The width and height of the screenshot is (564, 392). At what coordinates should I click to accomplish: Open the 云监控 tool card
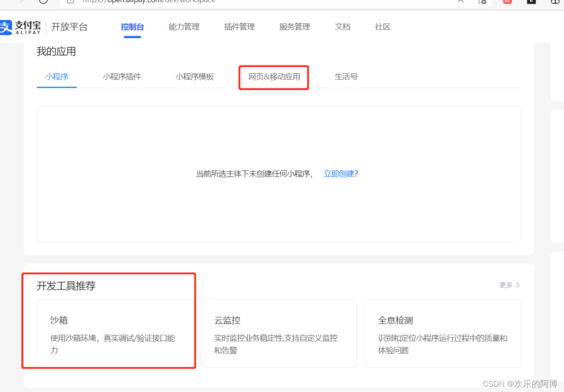point(279,333)
